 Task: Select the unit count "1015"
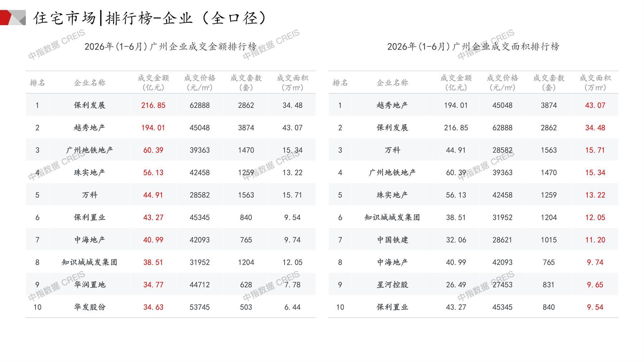549,240
